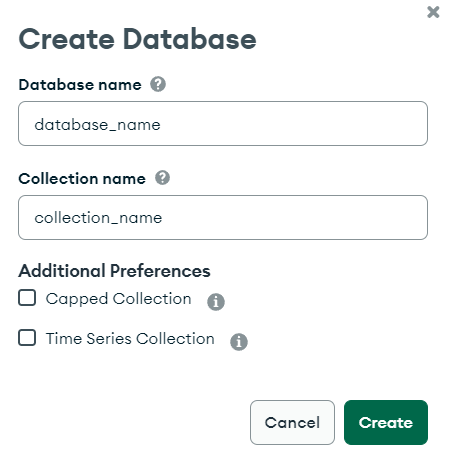453x456 pixels.
Task: Show info icon for Capped Collection
Action: tap(216, 302)
